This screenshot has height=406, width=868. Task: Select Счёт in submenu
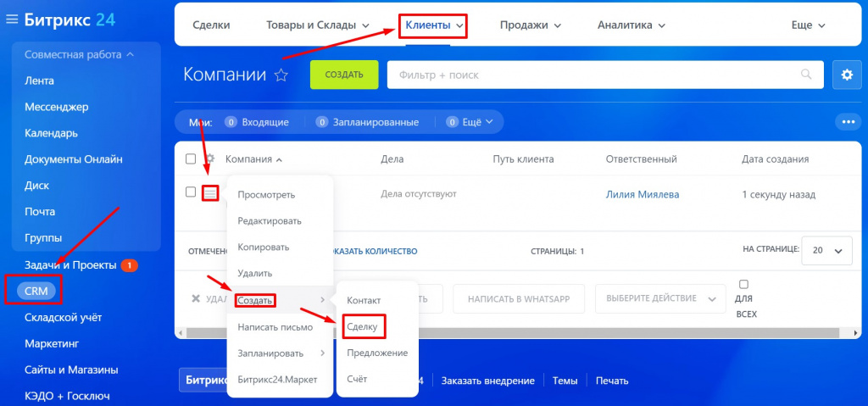[357, 379]
